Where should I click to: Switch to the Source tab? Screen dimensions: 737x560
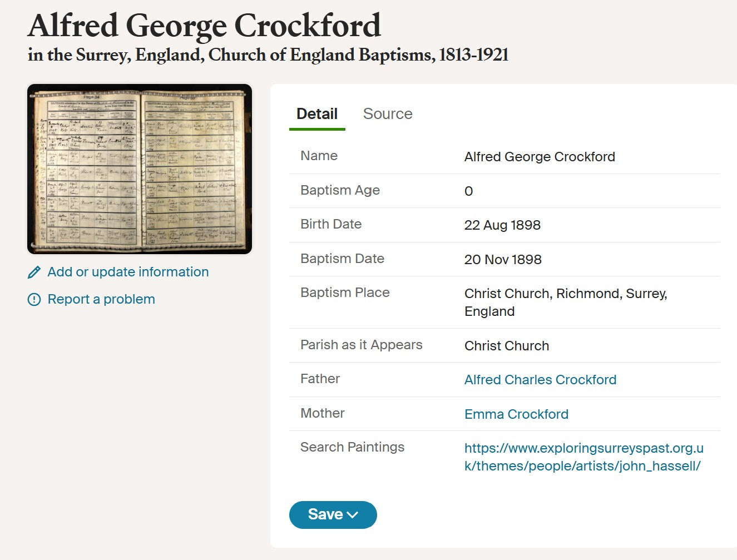pos(388,114)
